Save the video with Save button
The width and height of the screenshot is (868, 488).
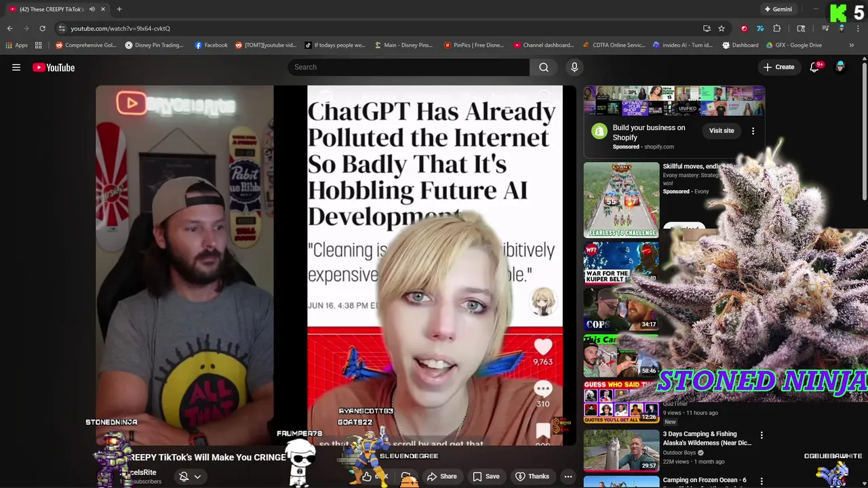pyautogui.click(x=486, y=476)
